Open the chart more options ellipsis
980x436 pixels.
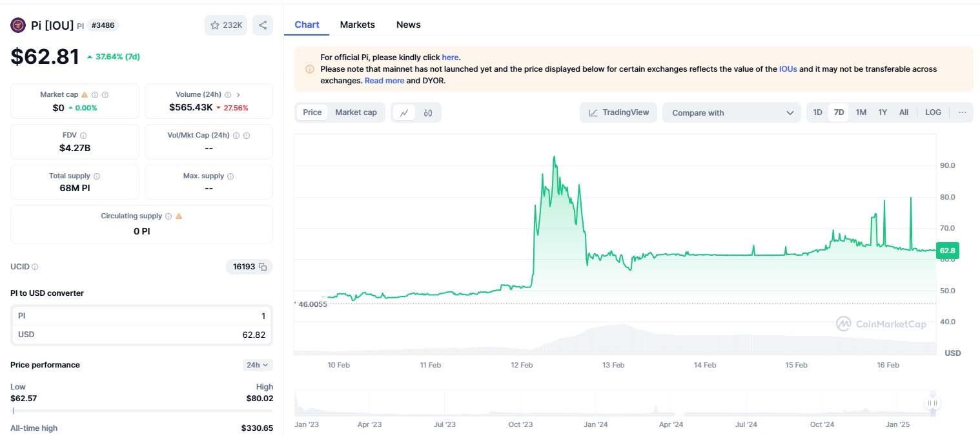click(963, 112)
